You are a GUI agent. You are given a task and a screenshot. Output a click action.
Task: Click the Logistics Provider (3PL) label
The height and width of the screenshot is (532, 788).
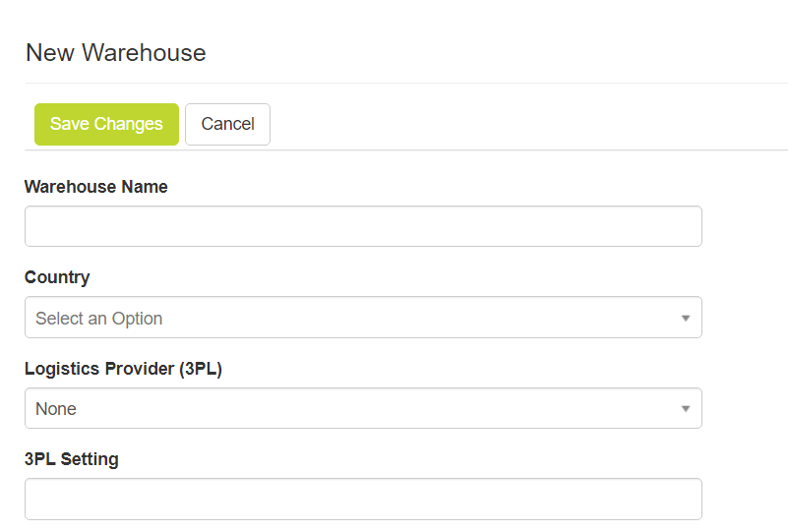[x=123, y=369]
